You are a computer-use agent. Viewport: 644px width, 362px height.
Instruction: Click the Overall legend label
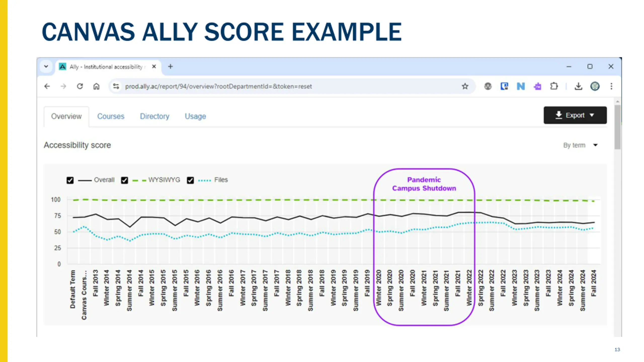pyautogui.click(x=104, y=180)
